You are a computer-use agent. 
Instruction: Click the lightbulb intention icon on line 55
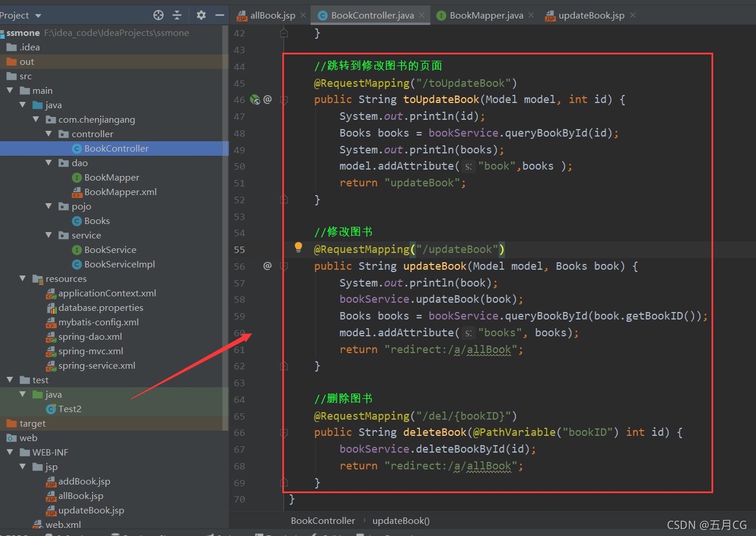click(298, 247)
